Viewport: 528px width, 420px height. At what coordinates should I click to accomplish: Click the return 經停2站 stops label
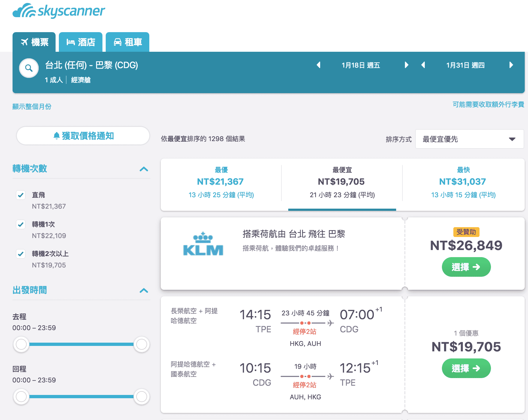point(305,385)
